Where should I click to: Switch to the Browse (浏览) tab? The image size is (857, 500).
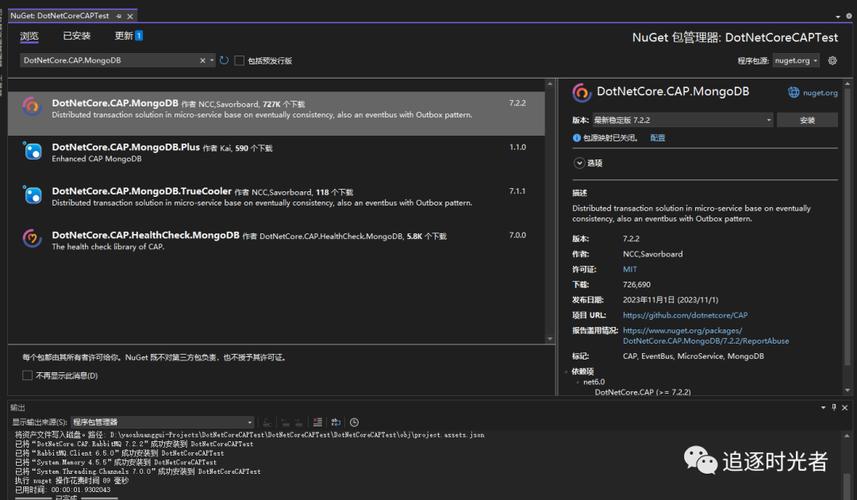pos(30,36)
